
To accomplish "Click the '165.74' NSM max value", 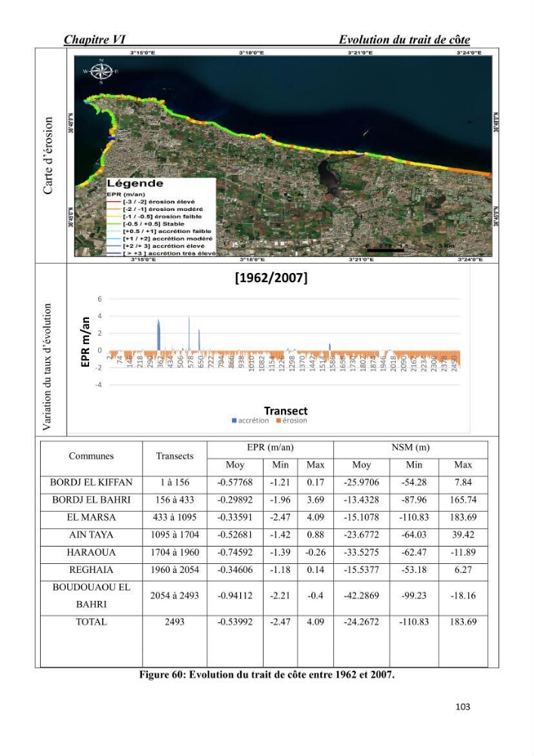I will [463, 500].
